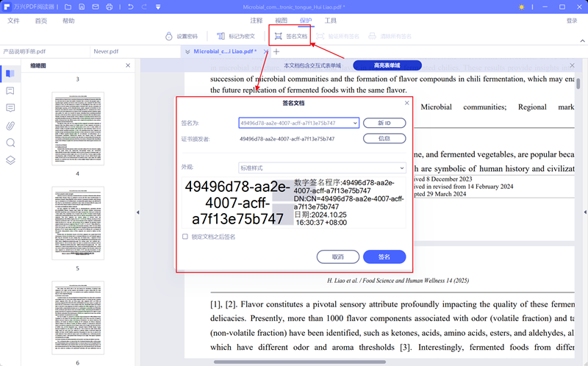The height and width of the screenshot is (366, 588).
Task: Click the 签名 sign button
Action: tap(384, 257)
